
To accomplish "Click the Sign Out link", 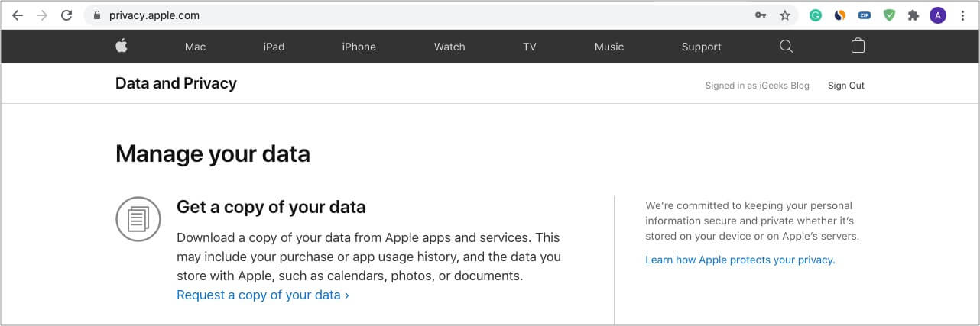I will click(x=846, y=86).
